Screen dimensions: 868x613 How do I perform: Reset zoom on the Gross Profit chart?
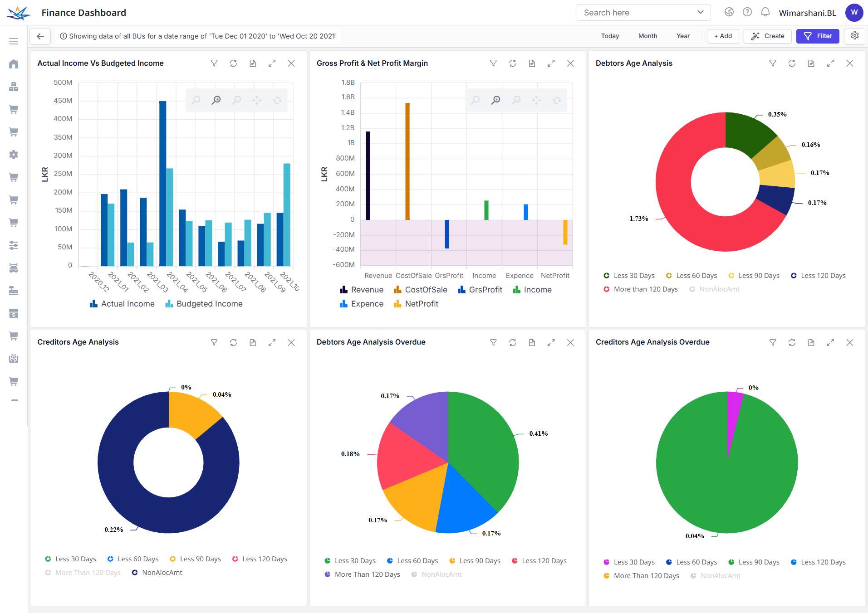tap(557, 100)
